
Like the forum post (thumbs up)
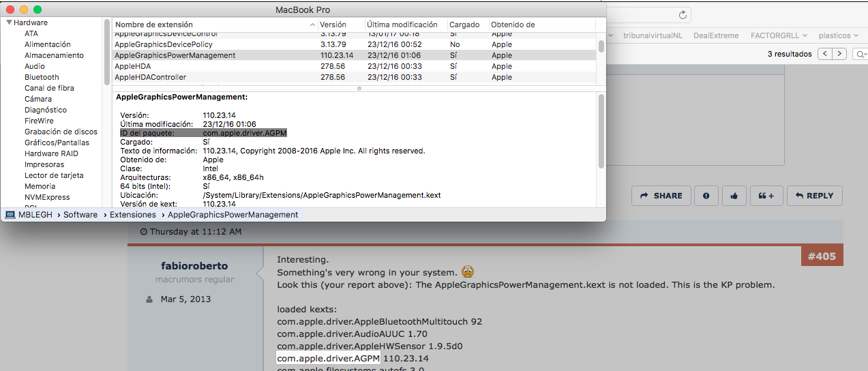click(x=734, y=196)
